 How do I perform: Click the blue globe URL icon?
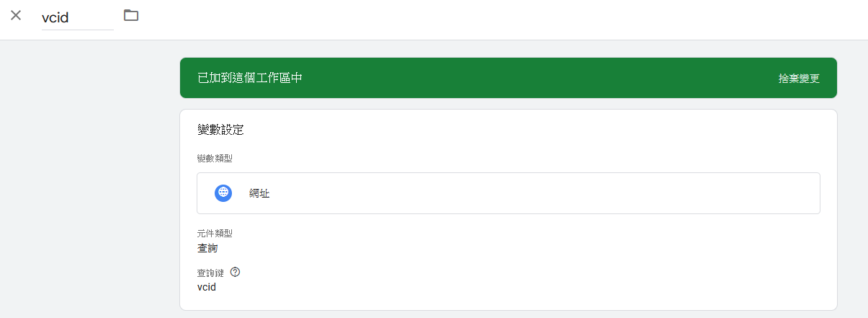(x=223, y=193)
